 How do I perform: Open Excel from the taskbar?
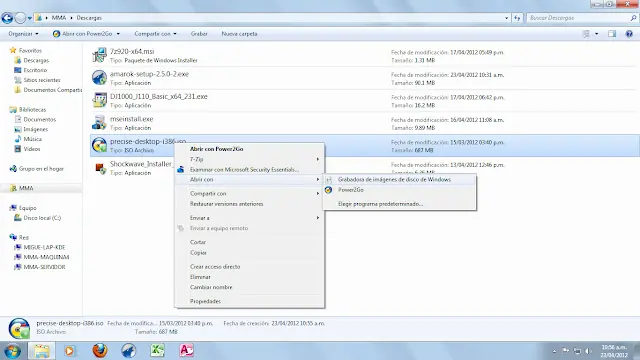pos(157,351)
